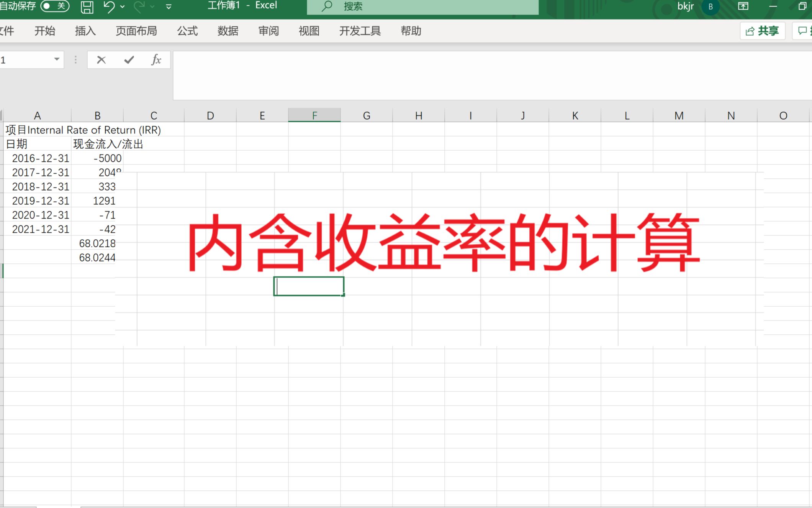Open the 公式 ribbon tab
Viewport: 812px width, 508px height.
click(187, 31)
